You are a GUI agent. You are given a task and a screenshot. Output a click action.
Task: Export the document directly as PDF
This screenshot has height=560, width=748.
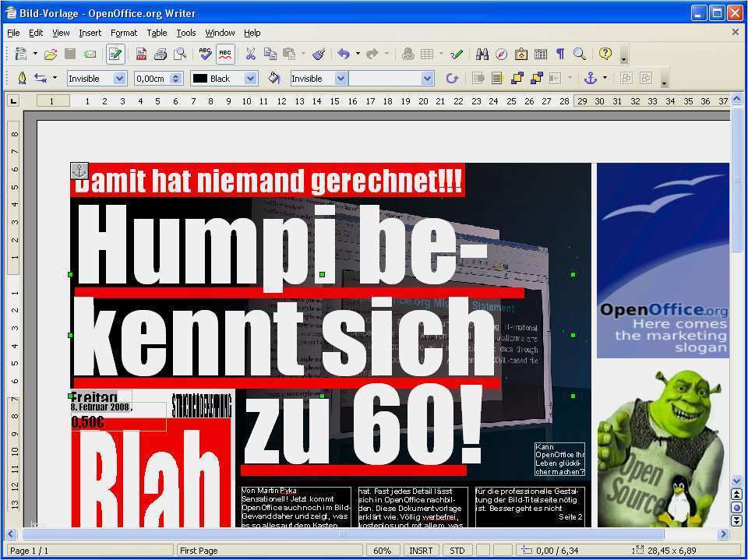point(141,54)
